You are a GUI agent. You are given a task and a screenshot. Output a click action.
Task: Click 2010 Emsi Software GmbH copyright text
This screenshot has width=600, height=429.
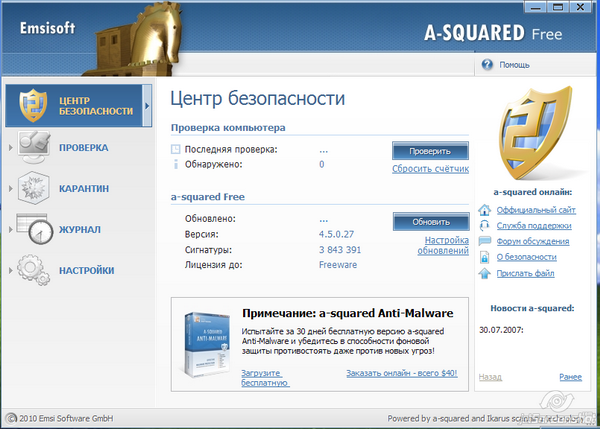click(x=66, y=418)
